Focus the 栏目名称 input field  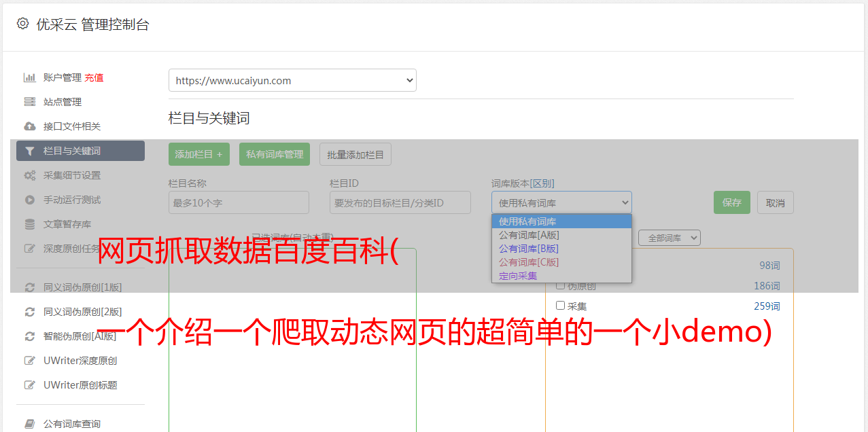[239, 202]
